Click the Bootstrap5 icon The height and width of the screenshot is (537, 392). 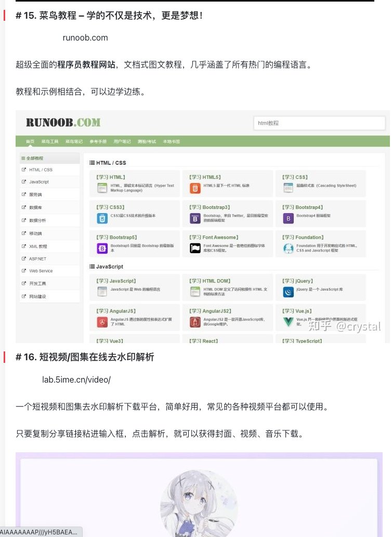[102, 248]
